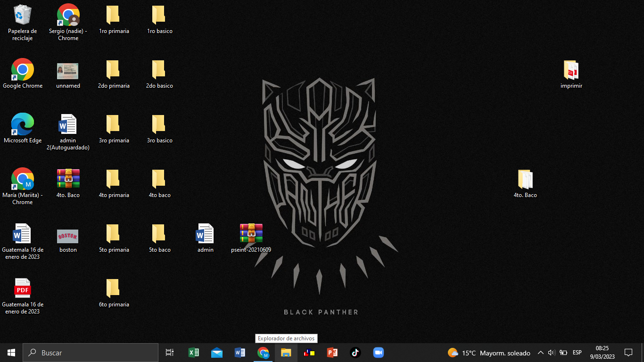
Task: Switch to Chrome window in taskbar
Action: (263, 353)
